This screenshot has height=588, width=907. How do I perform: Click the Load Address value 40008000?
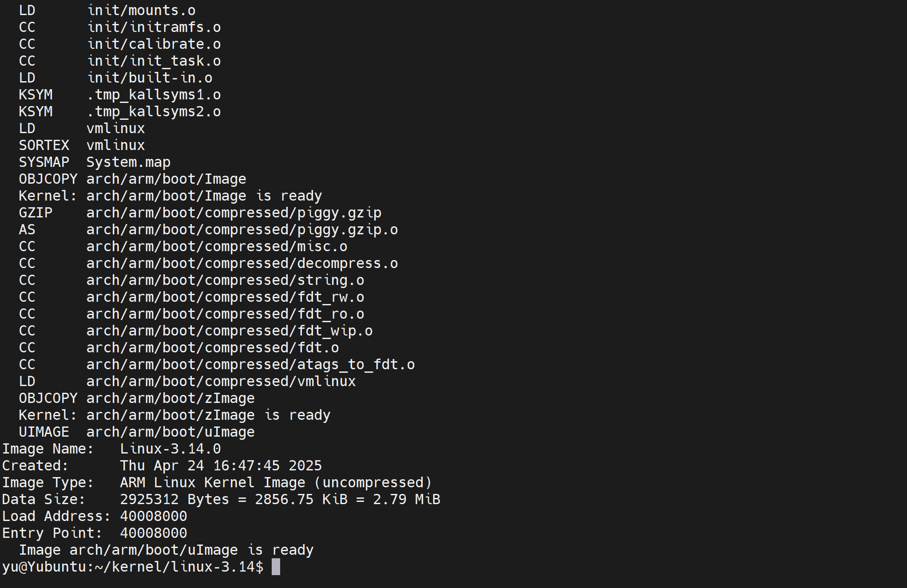coord(154,516)
